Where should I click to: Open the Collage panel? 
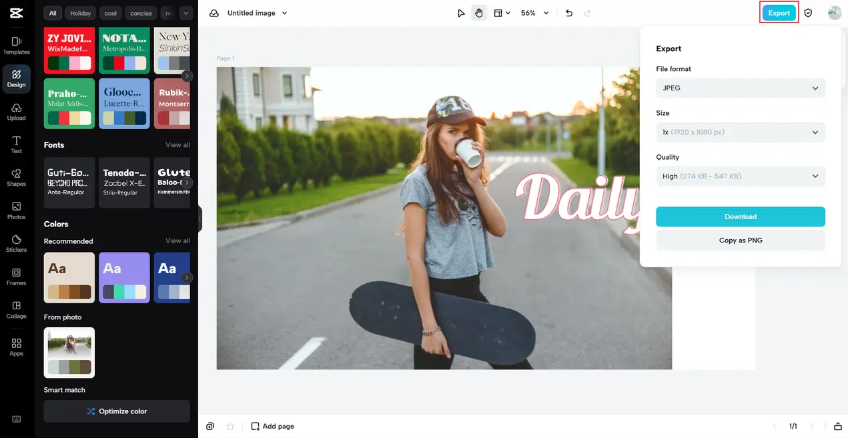pyautogui.click(x=16, y=309)
